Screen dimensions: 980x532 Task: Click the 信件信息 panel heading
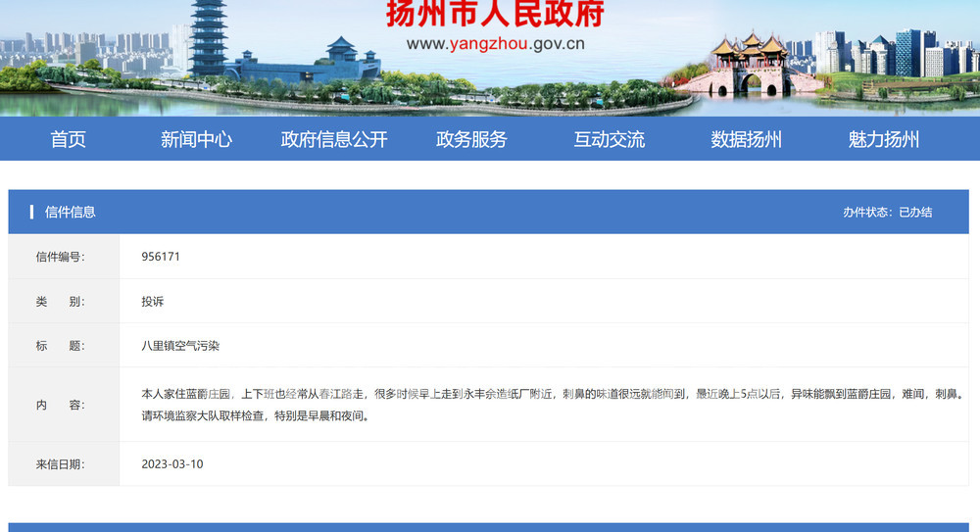(x=71, y=212)
